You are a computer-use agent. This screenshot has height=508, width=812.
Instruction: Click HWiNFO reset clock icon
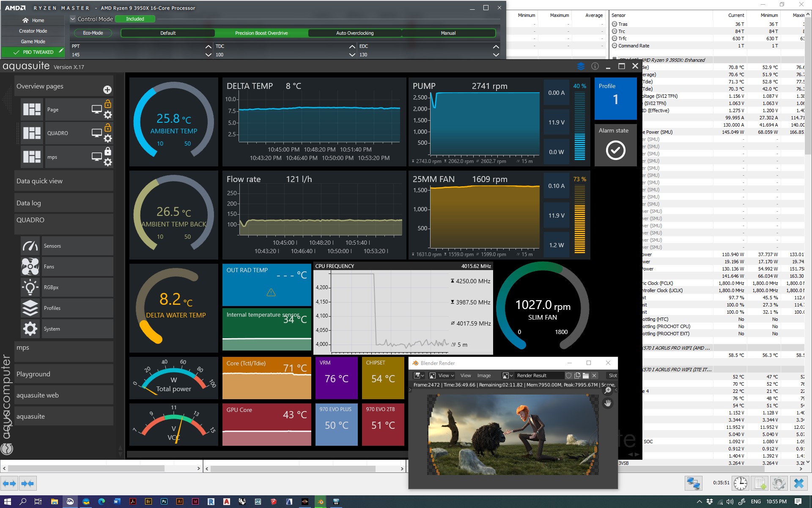(x=740, y=483)
